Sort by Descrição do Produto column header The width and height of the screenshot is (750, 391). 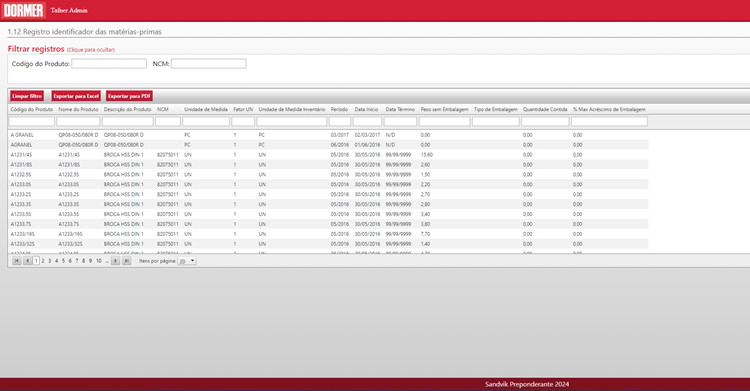coord(127,110)
